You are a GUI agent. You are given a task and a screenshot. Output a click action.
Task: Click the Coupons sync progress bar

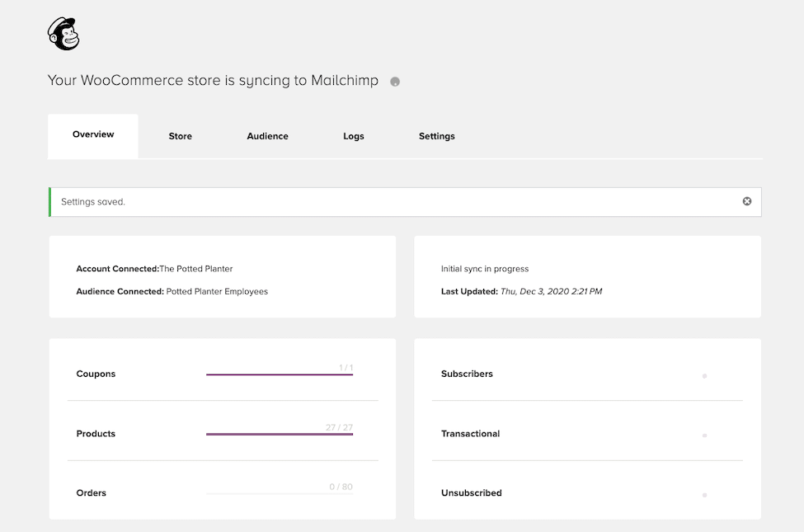point(280,375)
